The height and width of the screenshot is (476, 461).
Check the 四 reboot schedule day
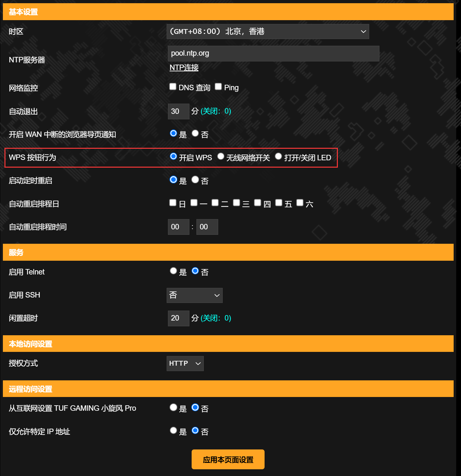(258, 203)
